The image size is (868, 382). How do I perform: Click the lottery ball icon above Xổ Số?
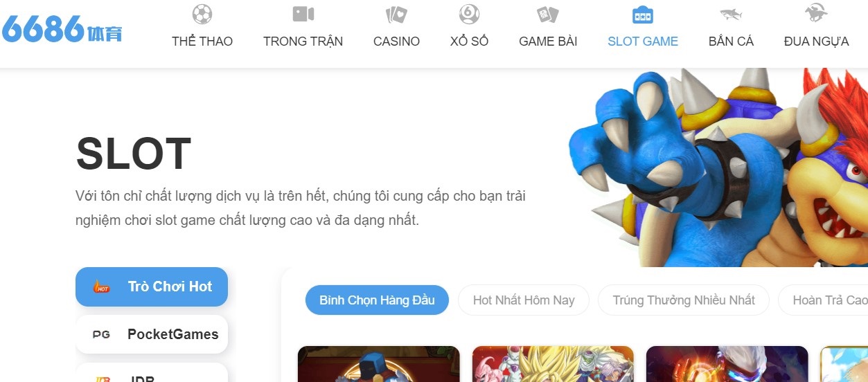(x=469, y=14)
